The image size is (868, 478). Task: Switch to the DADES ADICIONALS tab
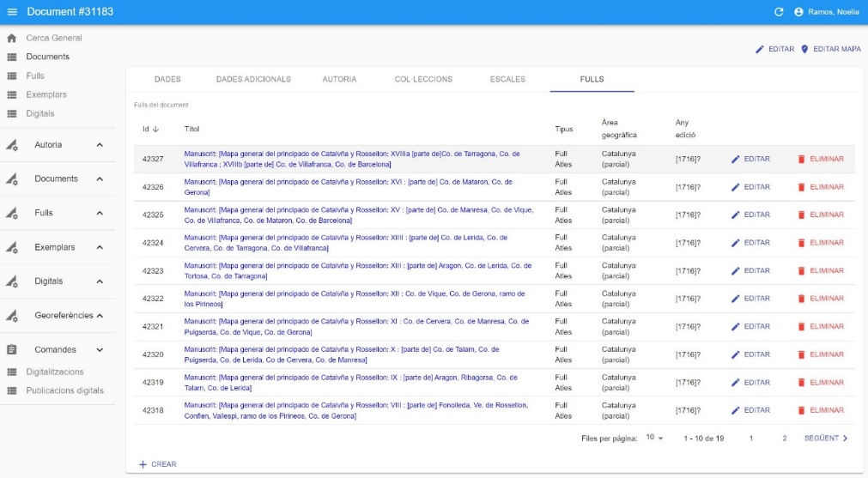[x=253, y=79]
